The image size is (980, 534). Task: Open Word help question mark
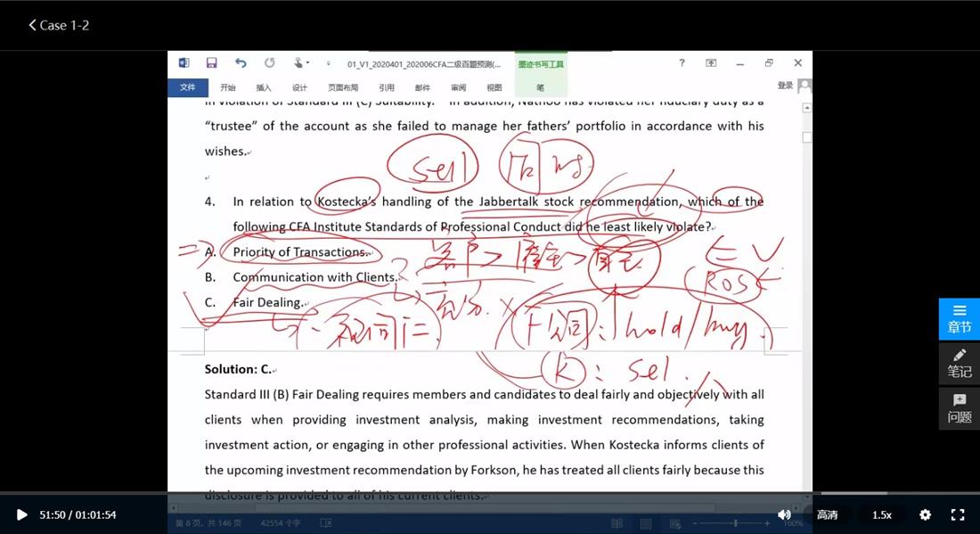pyautogui.click(x=682, y=62)
